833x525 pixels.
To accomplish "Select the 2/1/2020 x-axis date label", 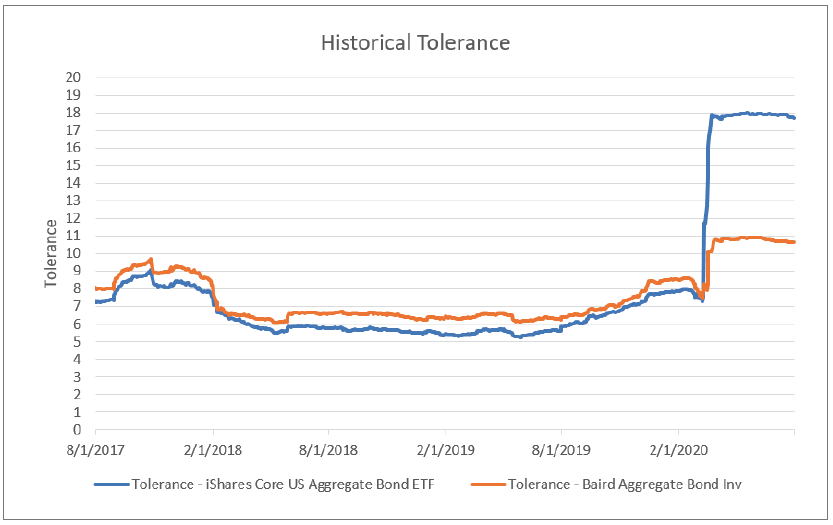I will click(678, 449).
